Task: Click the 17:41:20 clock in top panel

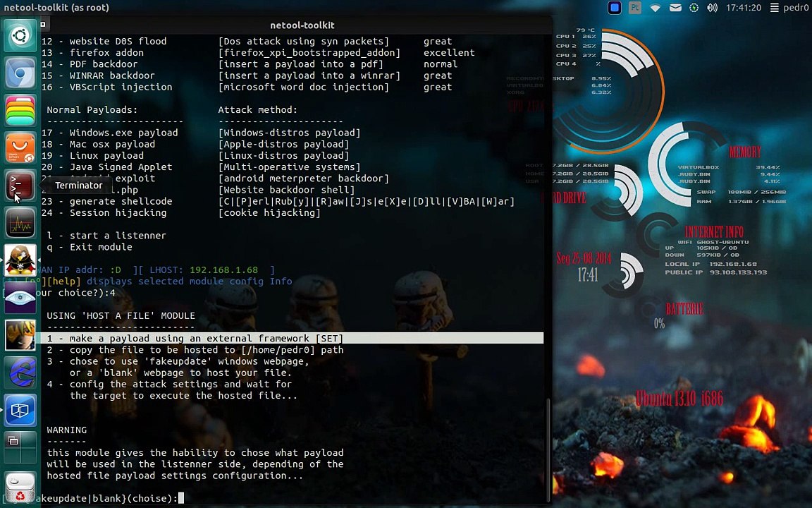Action: (x=744, y=8)
